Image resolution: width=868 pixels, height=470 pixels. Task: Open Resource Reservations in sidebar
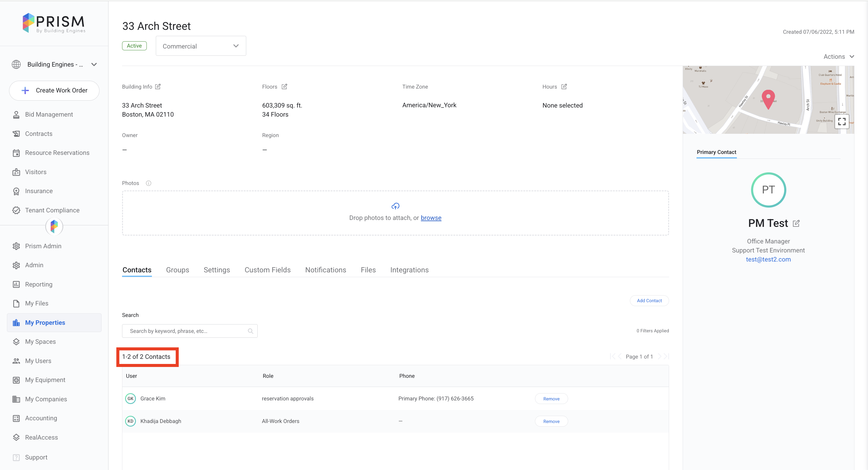(57, 153)
